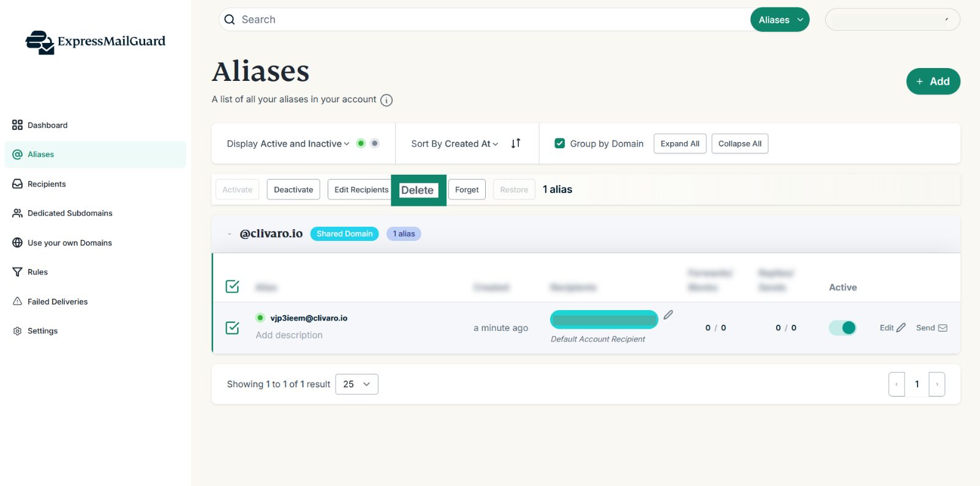Click the info icon beside the aliases description
Viewport: 980px width, 486px height.
pos(386,100)
